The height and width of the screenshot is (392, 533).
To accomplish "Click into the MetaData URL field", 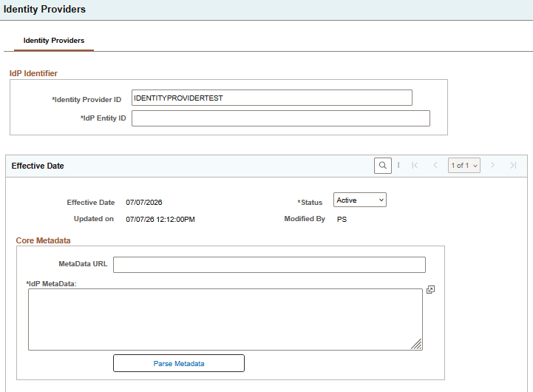I will pos(269,265).
